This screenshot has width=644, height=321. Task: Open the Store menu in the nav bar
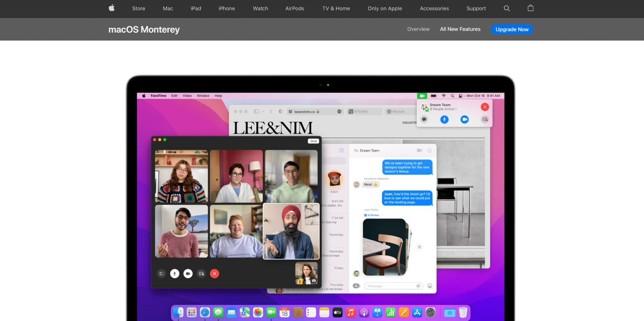coord(139,8)
